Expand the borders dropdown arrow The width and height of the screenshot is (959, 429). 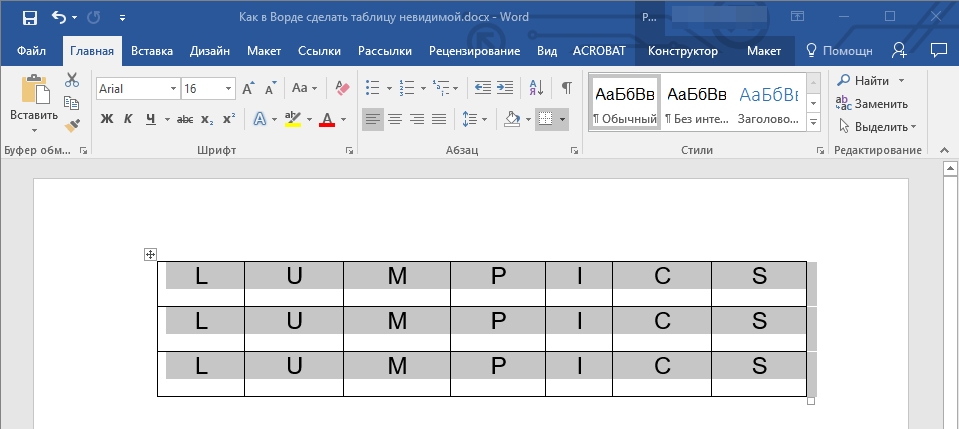coord(562,120)
